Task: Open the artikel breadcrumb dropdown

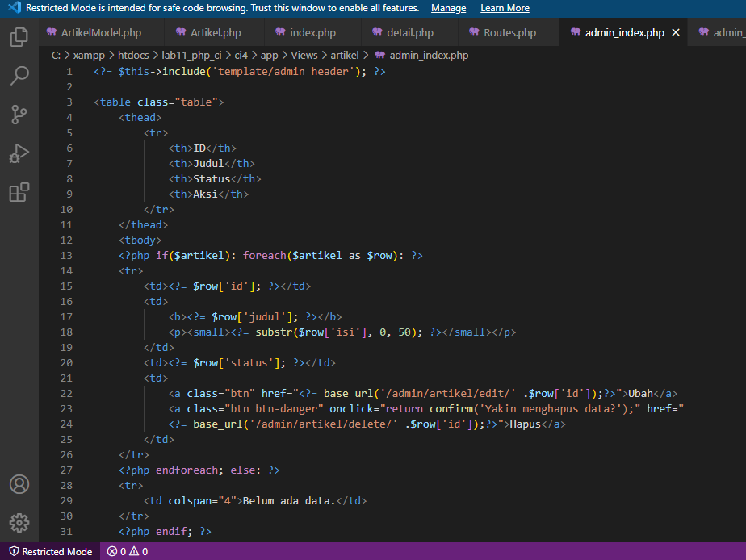Action: (x=345, y=55)
